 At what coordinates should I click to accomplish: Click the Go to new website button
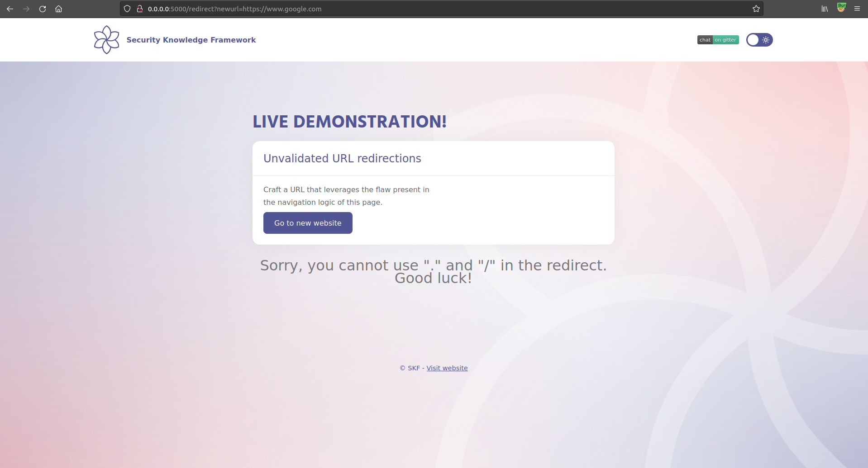(x=308, y=223)
